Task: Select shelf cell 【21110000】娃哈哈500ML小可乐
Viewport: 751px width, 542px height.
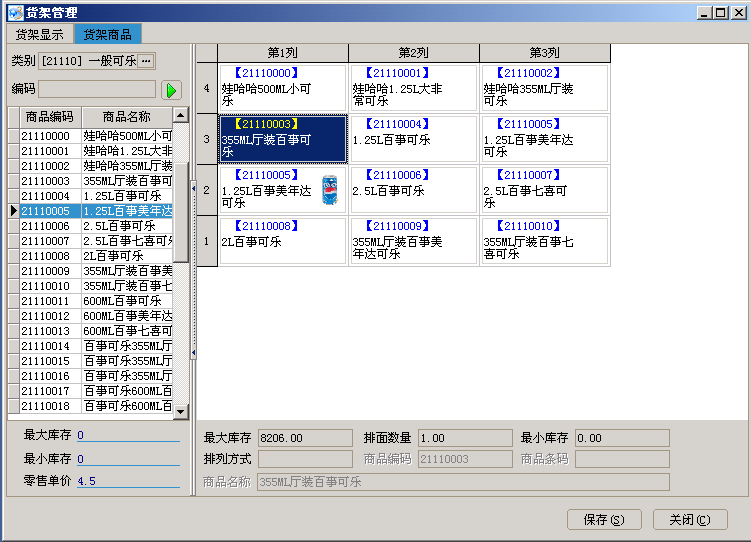Action: coord(283,88)
